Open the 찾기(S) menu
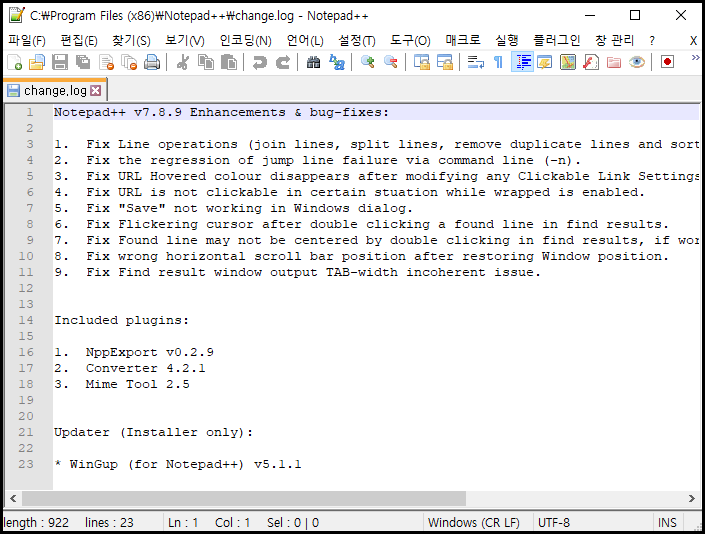 [131, 40]
